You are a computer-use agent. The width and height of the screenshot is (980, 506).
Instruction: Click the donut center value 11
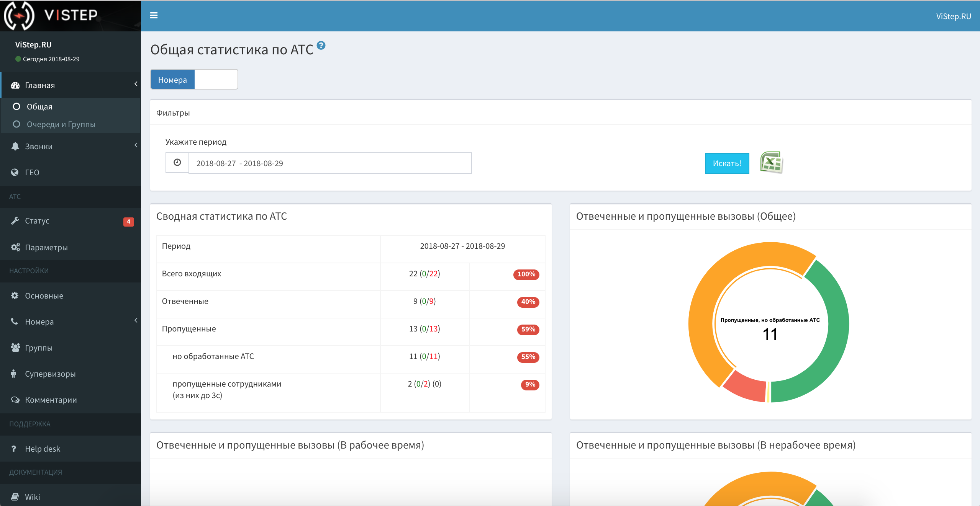click(770, 334)
